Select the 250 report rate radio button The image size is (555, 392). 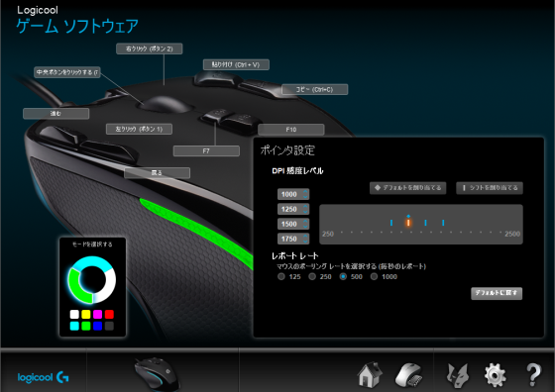[x=312, y=276]
